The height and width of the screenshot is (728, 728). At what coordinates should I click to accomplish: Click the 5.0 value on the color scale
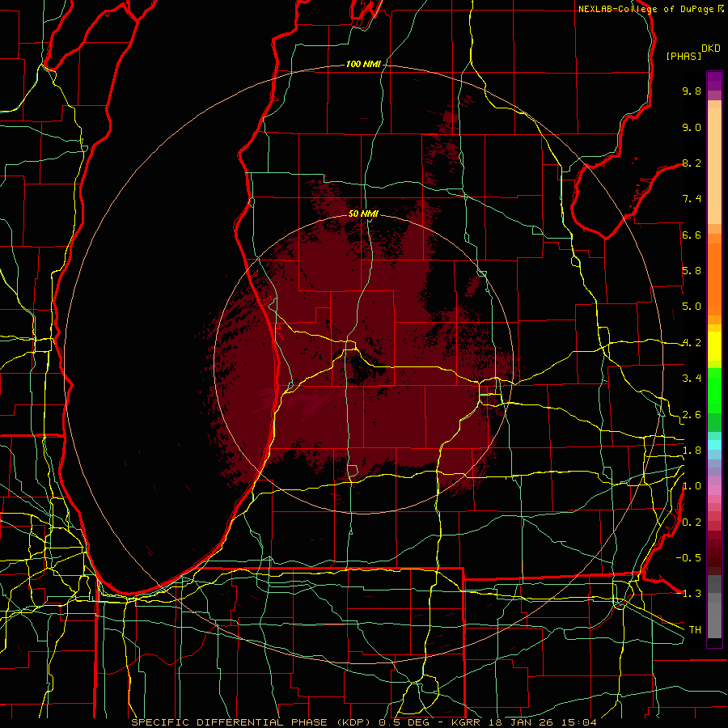[692, 307]
